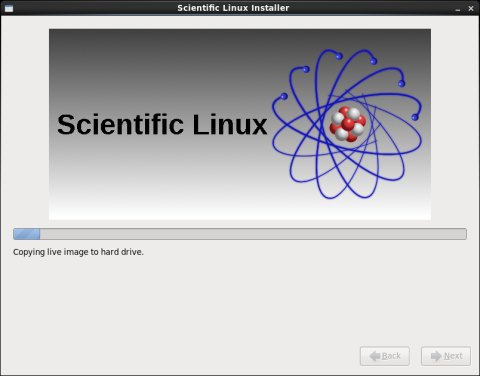
Task: Close the Scientific Linux Installer window
Action: (471, 9)
